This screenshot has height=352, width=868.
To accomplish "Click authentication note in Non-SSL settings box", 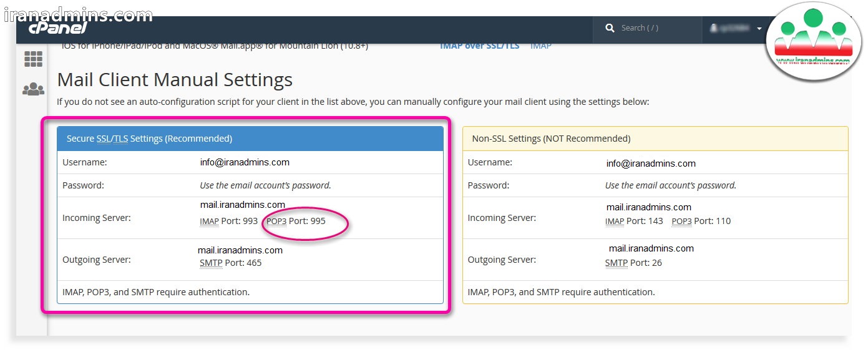I will [562, 291].
